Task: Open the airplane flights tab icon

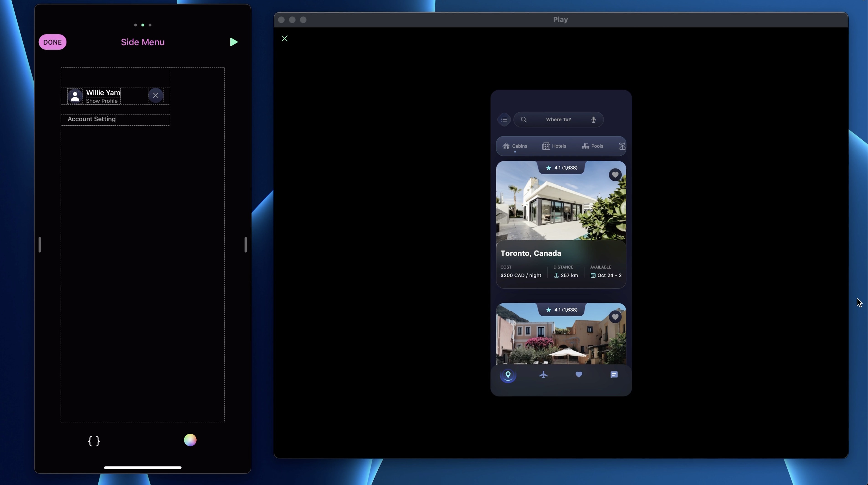Action: pyautogui.click(x=543, y=375)
